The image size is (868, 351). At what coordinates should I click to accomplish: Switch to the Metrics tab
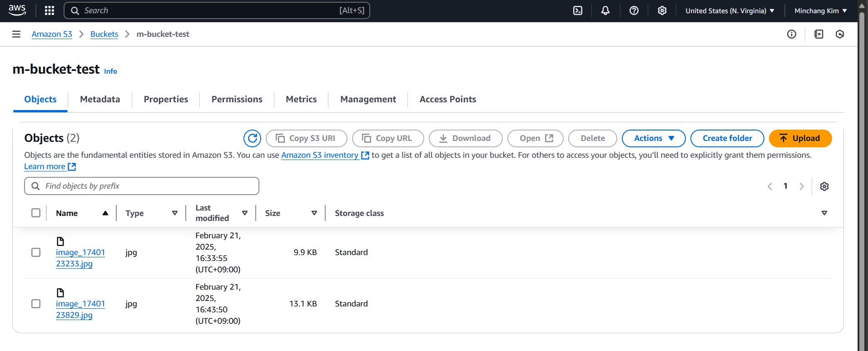point(301,99)
